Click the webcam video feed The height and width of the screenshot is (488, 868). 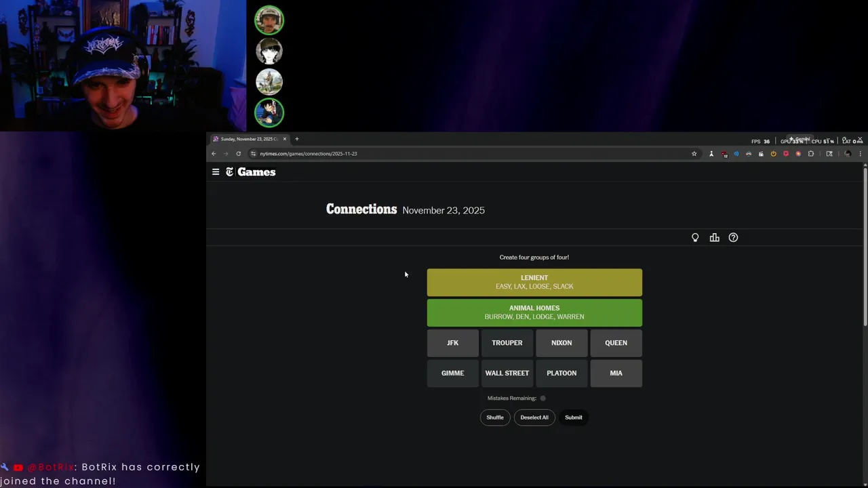click(x=123, y=66)
